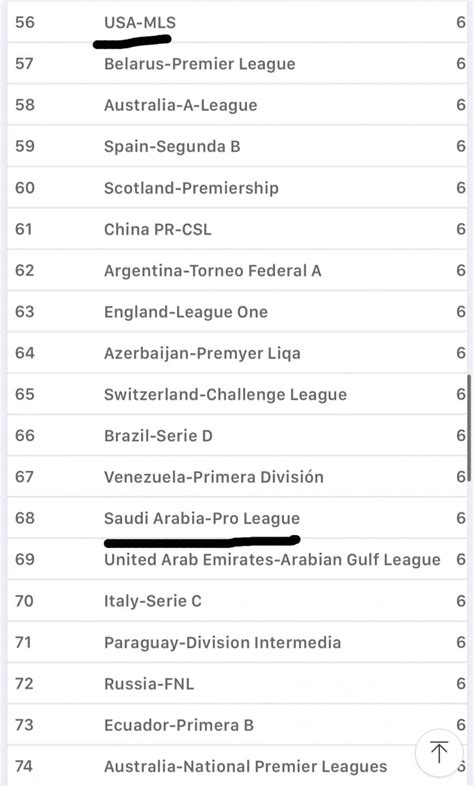Screen dimensions: 474x786
Task: Choose Azerbaijan-Premyer Liqa row
Action: pos(237,353)
